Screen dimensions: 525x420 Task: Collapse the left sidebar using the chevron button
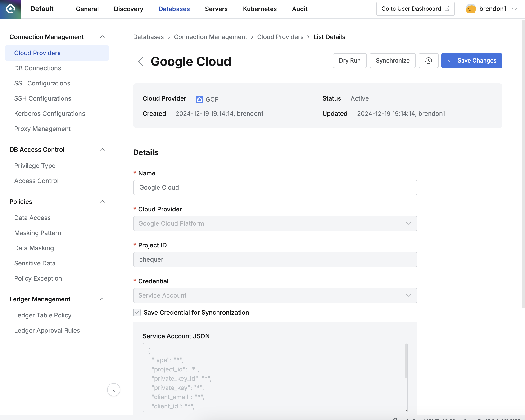(x=113, y=390)
